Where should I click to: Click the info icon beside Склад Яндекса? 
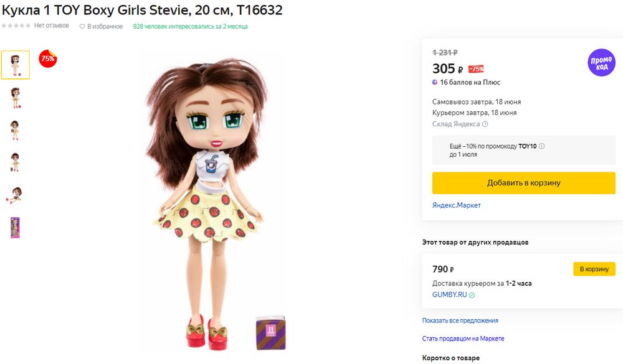pyautogui.click(x=485, y=124)
